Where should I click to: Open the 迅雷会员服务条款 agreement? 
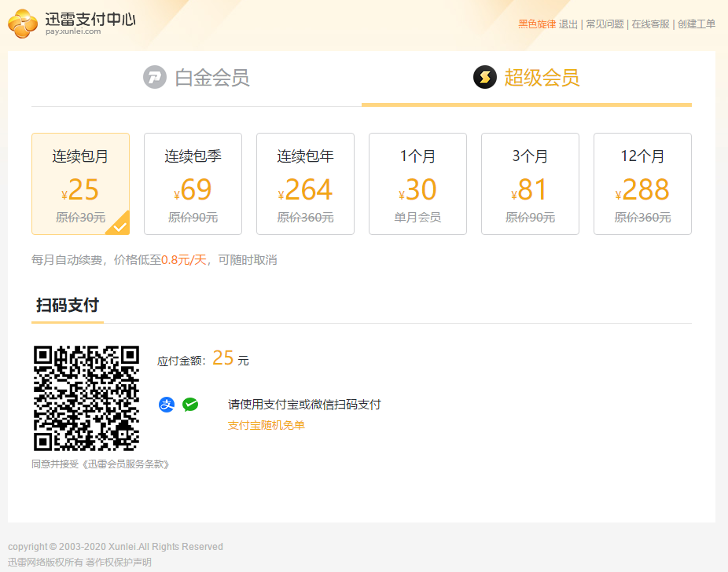tap(125, 464)
